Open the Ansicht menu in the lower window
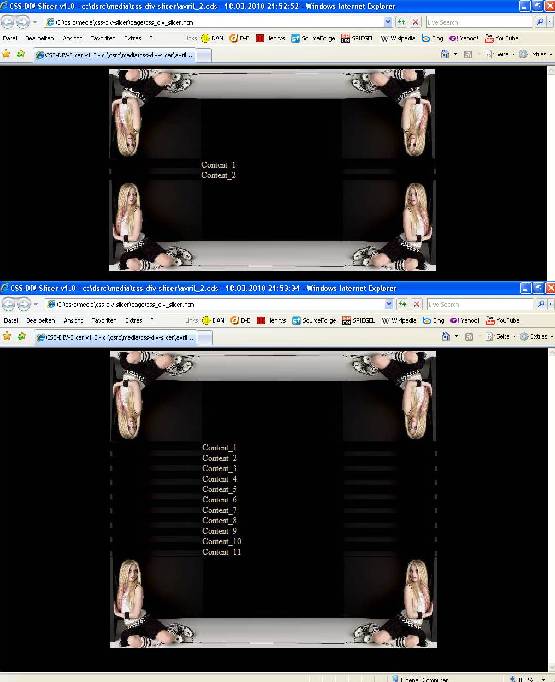Screen dimensions: 555x682 73,321
